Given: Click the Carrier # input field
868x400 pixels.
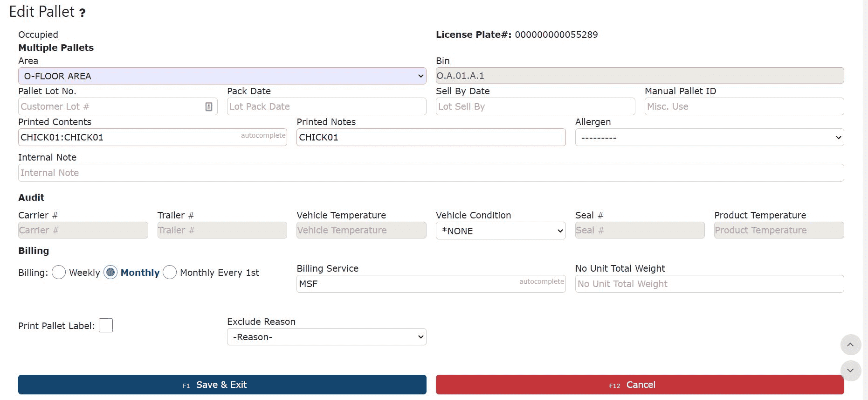Looking at the screenshot, I should point(83,230).
